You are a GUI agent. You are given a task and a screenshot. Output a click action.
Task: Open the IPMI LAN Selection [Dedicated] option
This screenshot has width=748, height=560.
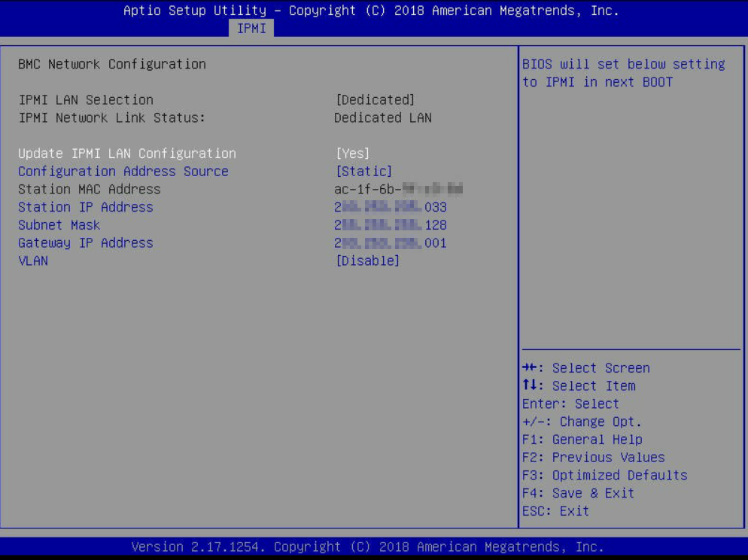tap(375, 100)
